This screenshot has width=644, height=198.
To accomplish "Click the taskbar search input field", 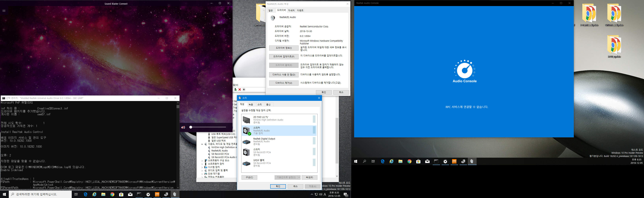I will click(x=40, y=194).
